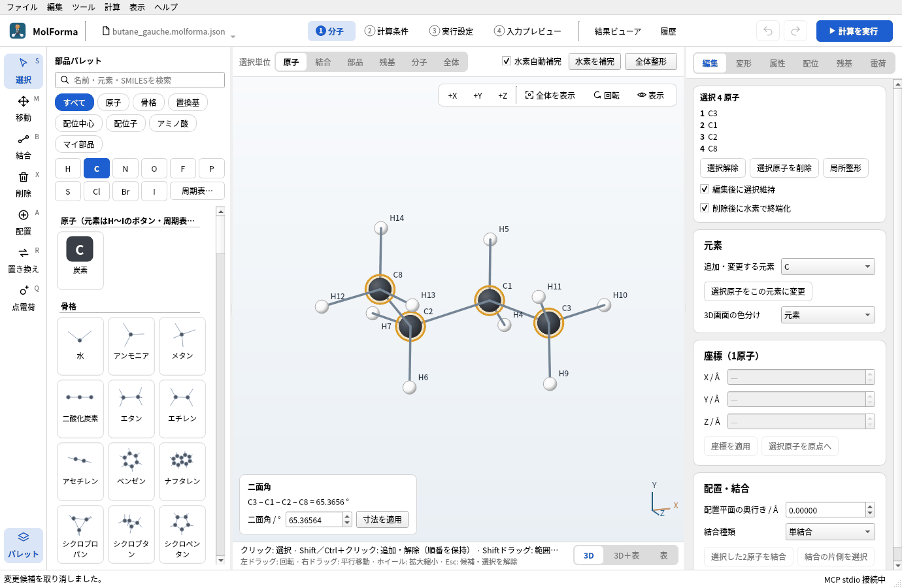Activate the 配置 (place) tool
This screenshot has height=588, width=902.
point(24,222)
